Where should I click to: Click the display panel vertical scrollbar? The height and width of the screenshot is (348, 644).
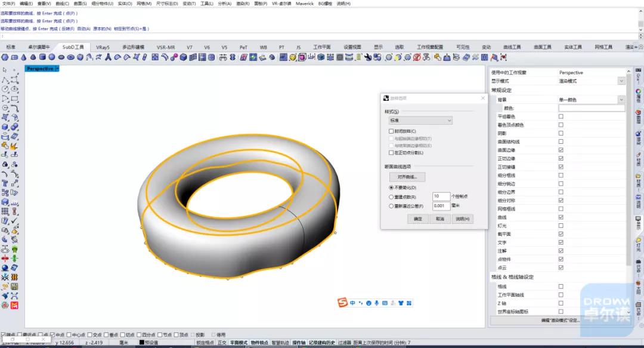tap(628, 169)
